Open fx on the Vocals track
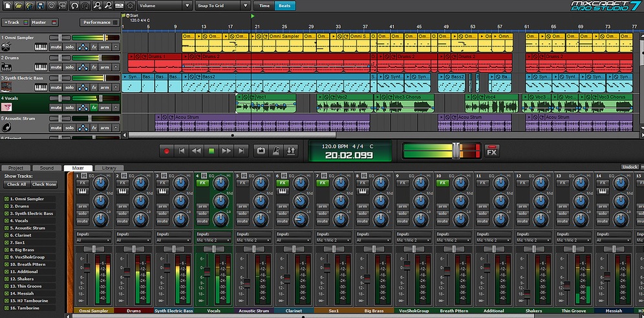644x318 pixels. click(x=94, y=107)
